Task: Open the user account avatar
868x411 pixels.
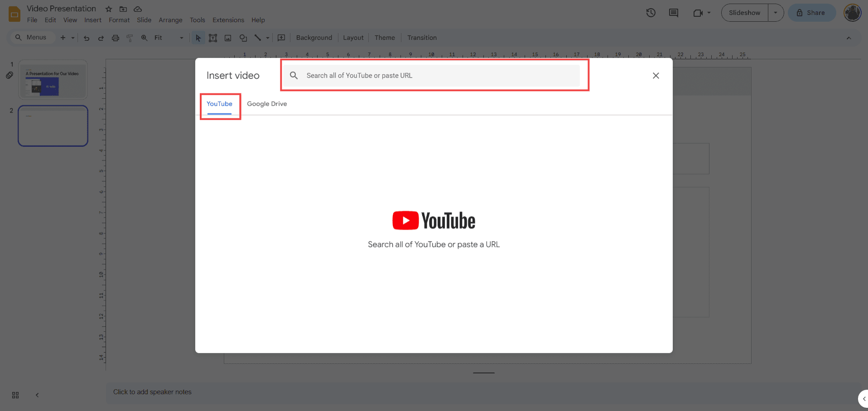Action: [852, 13]
